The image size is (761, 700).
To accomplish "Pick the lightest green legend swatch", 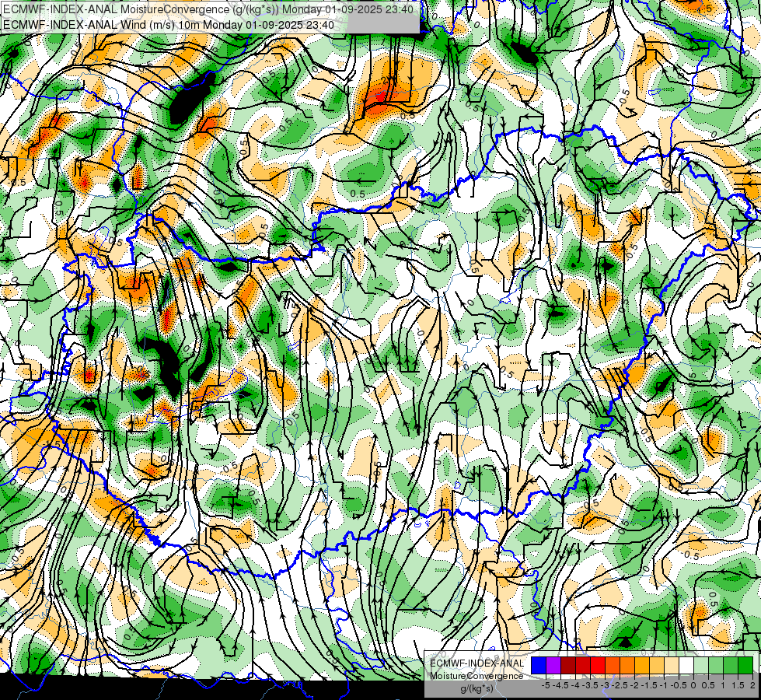I will (701, 665).
